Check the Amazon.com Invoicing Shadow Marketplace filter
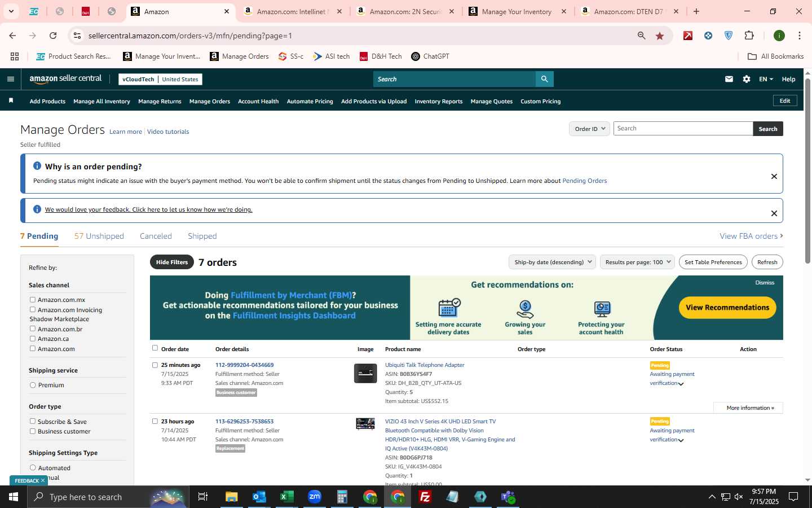Screen dimensions: 812x508 click(x=33, y=309)
